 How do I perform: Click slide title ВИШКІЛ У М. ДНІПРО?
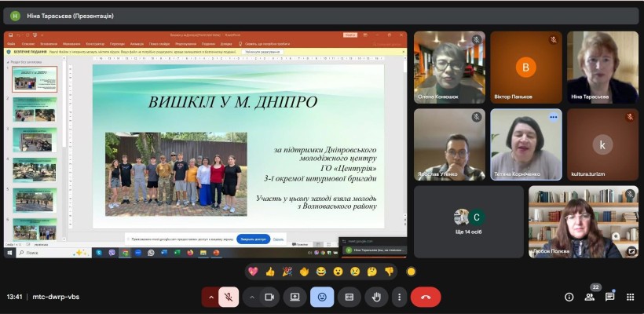click(x=232, y=102)
